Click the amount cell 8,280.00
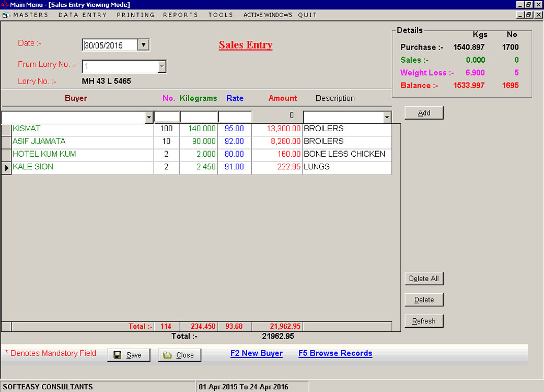 277,142
